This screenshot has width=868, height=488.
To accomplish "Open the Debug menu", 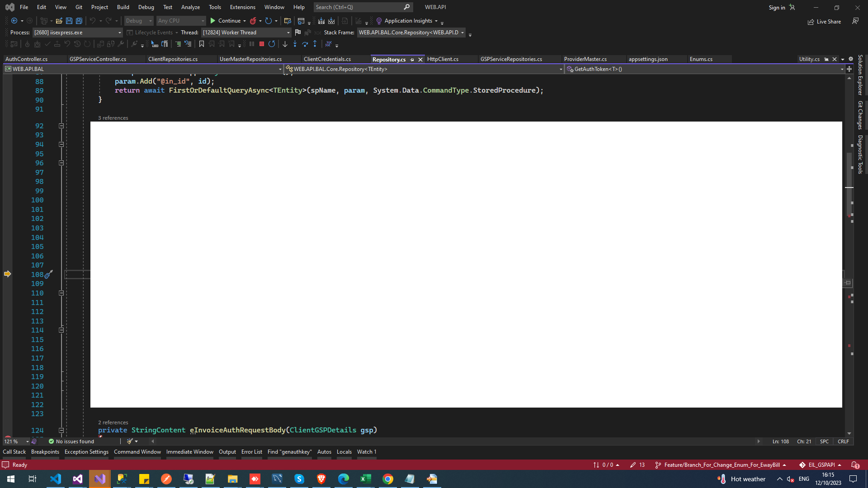I will (146, 7).
